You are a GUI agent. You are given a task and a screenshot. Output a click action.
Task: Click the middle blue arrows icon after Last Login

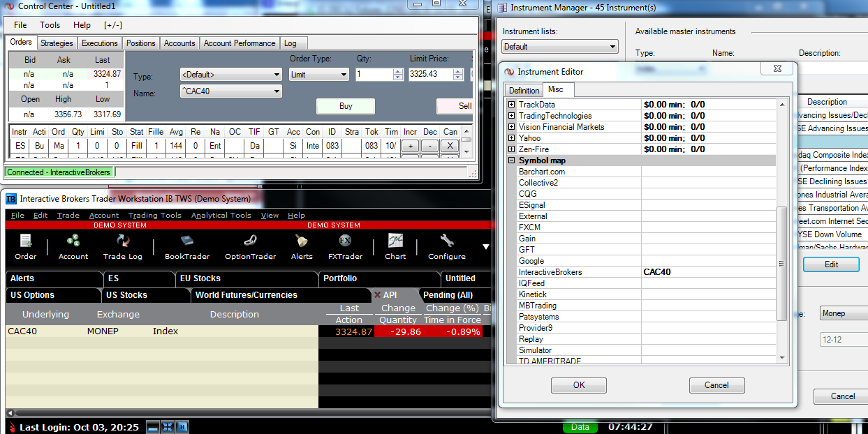point(168,427)
